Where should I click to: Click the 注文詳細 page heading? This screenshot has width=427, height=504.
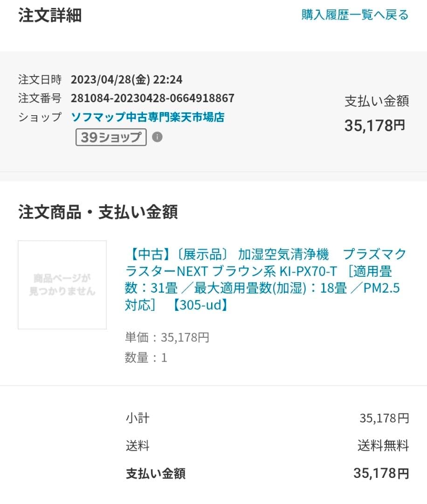pyautogui.click(x=50, y=15)
